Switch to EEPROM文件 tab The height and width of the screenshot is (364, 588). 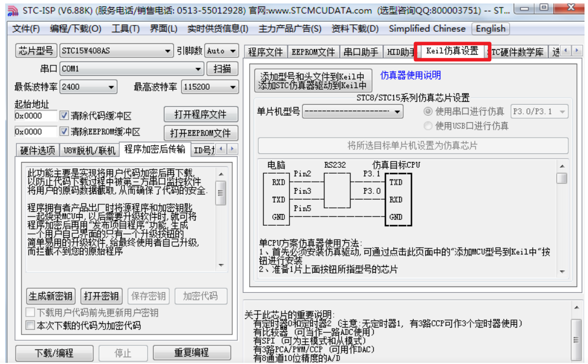pos(313,52)
